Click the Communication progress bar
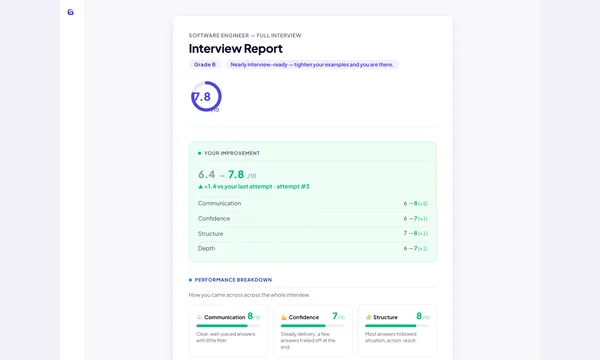Image resolution: width=600 pixels, height=360 pixels. pos(228,326)
